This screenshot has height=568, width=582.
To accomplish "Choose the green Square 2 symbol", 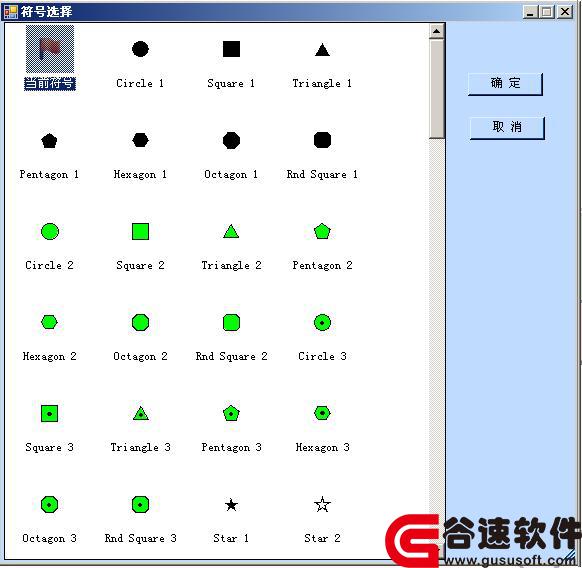I will (140, 231).
